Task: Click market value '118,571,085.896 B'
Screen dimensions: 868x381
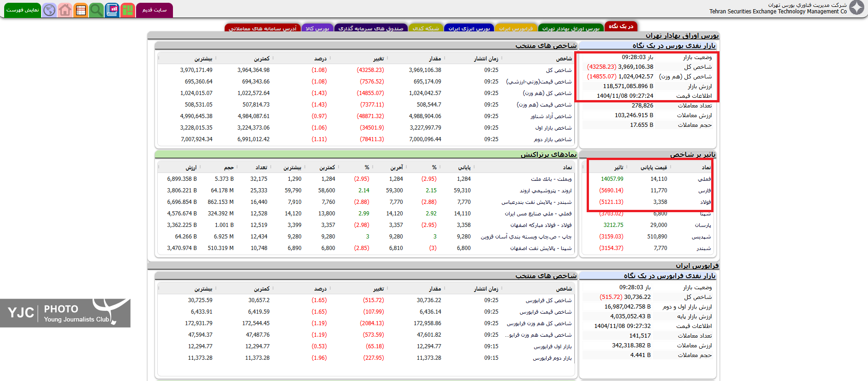Action: pos(628,86)
